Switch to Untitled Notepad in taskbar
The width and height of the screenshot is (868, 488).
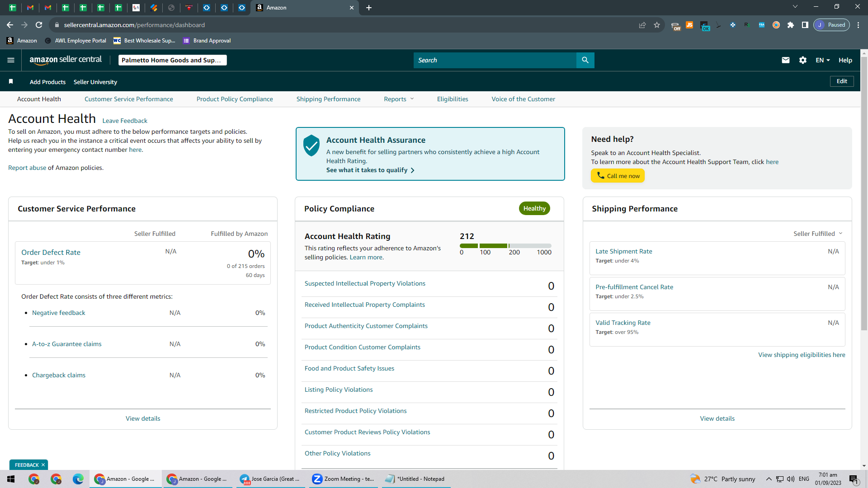416,479
